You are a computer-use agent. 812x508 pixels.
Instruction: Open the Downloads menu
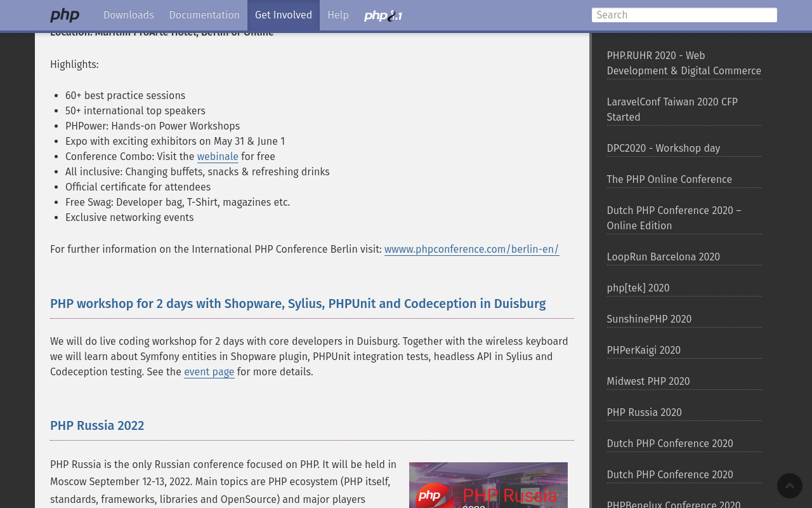point(129,15)
